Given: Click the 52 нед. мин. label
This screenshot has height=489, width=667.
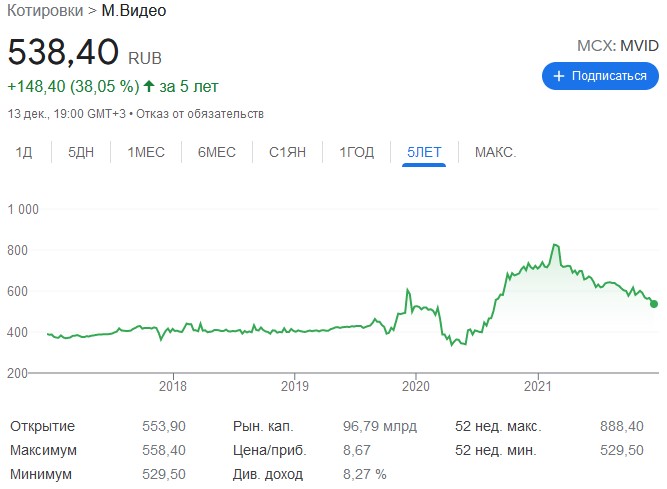Looking at the screenshot, I should [x=496, y=450].
